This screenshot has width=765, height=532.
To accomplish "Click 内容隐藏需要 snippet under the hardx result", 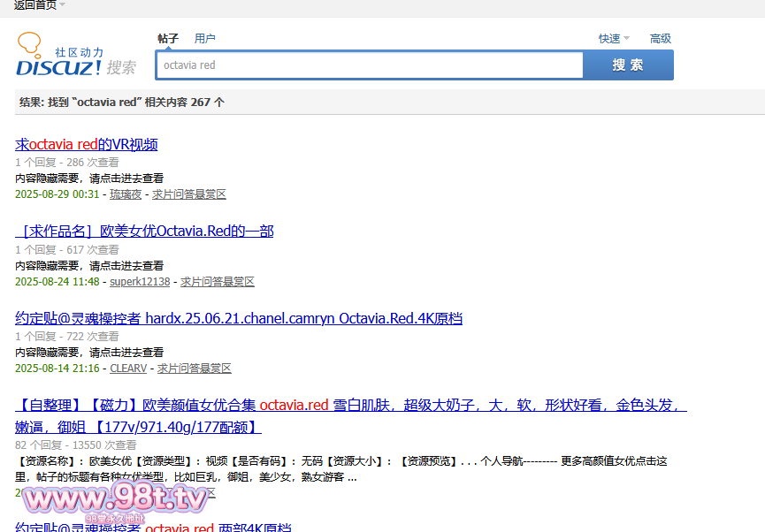I will point(89,353).
